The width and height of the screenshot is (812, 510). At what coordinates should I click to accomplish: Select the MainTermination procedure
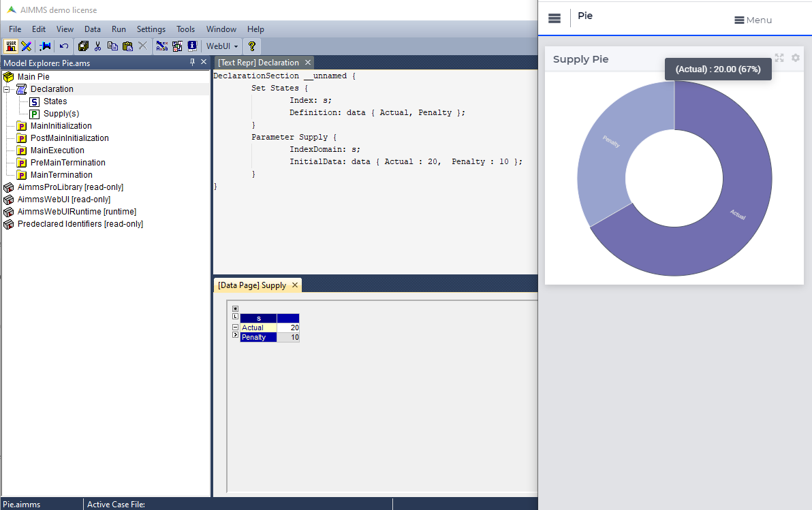[x=61, y=175]
